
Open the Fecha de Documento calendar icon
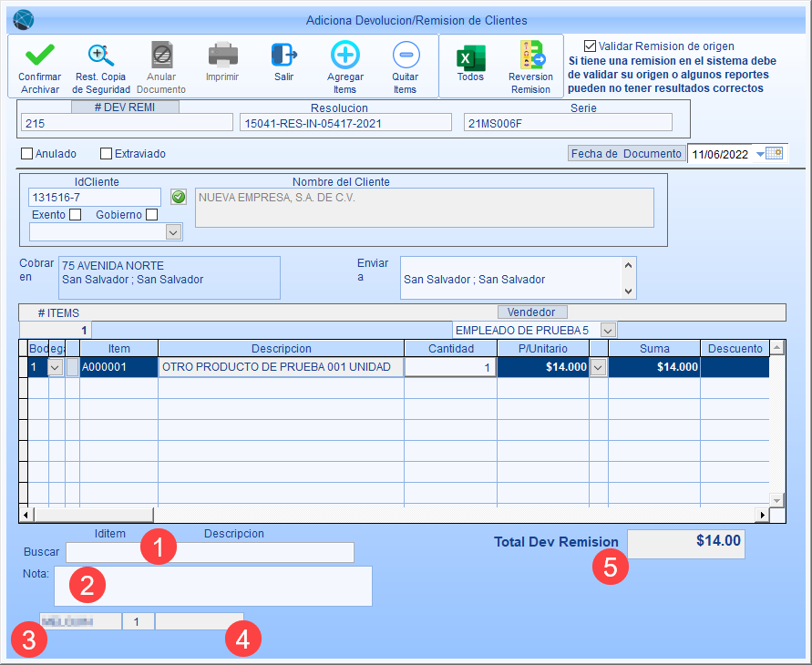(775, 153)
